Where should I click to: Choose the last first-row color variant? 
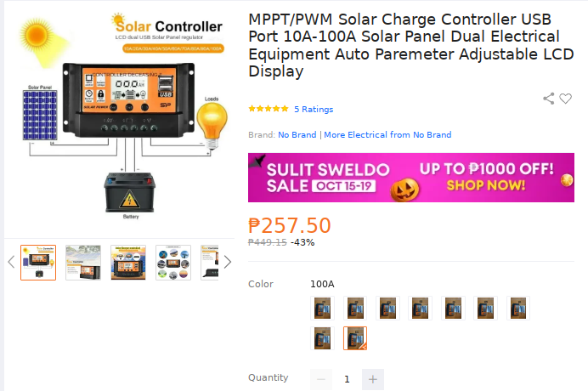click(x=518, y=308)
